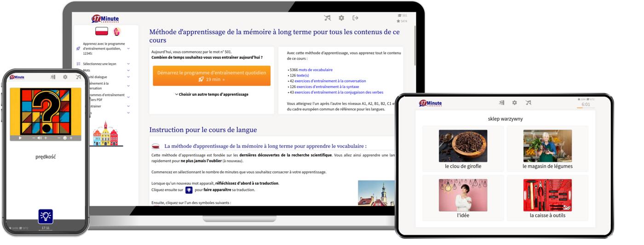Click the avatar icon beside the flag

(x=117, y=31)
